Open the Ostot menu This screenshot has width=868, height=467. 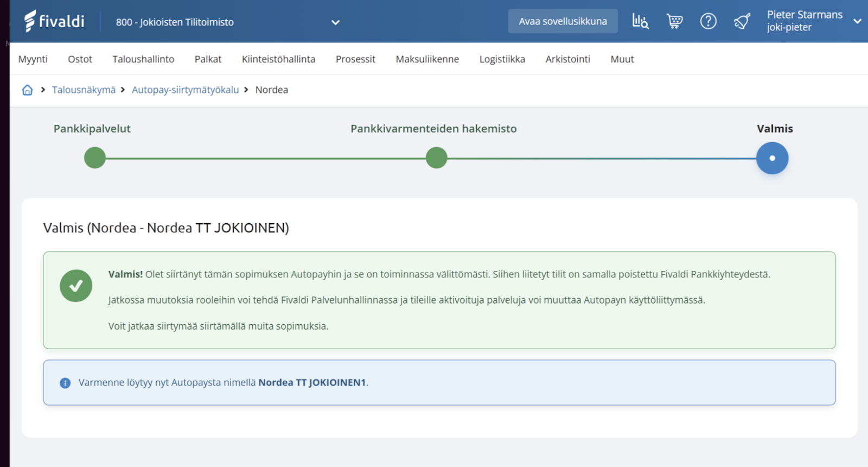[80, 59]
